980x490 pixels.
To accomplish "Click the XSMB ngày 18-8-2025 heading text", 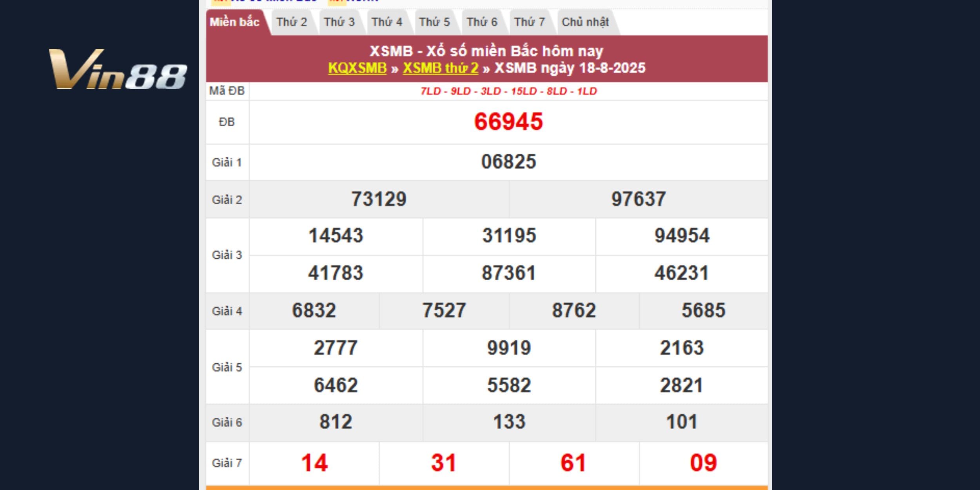I will pos(570,68).
